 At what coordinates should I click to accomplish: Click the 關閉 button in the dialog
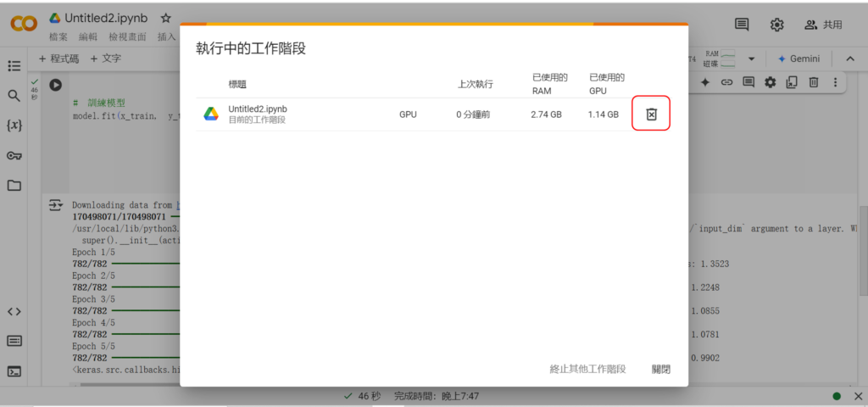pos(661,369)
